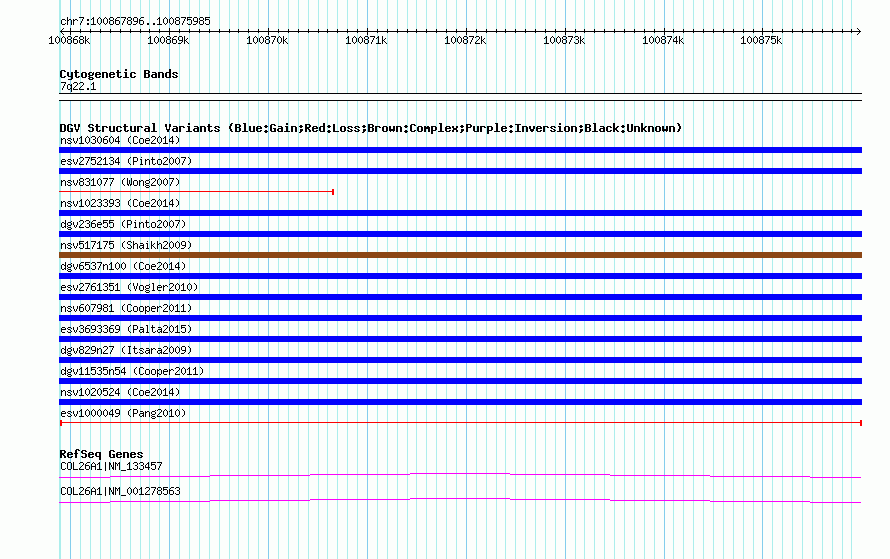Select the dgv829n27 (Itsara2009) variant label
This screenshot has height=559, width=890.
126,350
